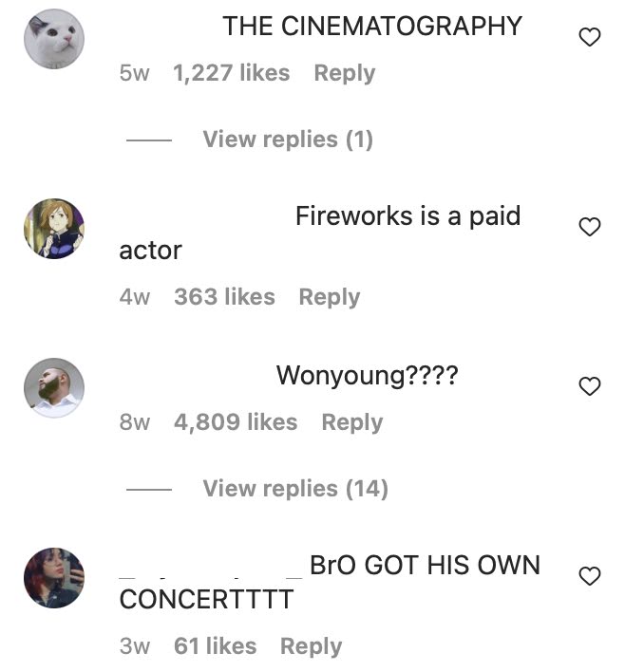Open the anime girl avatar profile
Screen dimensions: 625x672
(54, 229)
